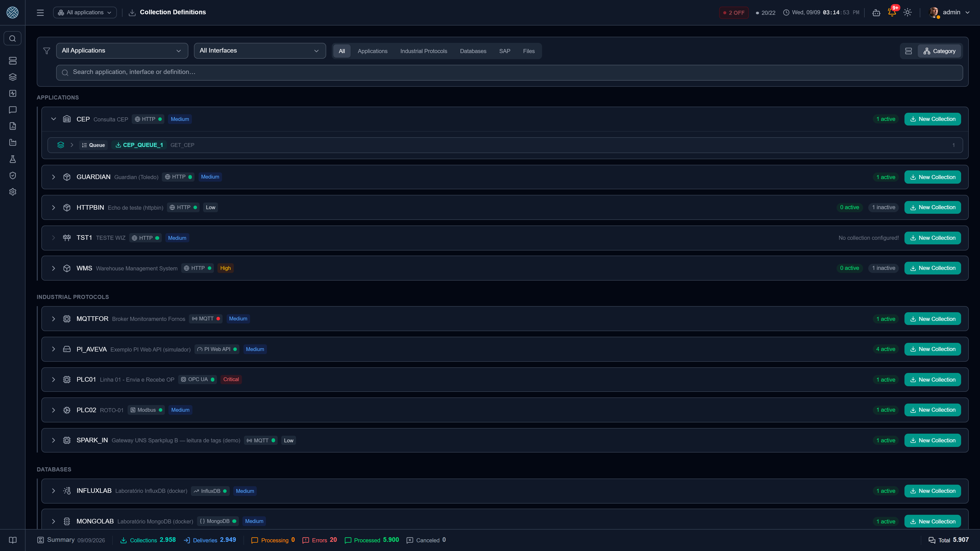Click the filter funnel icon
The image size is (980, 551).
(47, 51)
